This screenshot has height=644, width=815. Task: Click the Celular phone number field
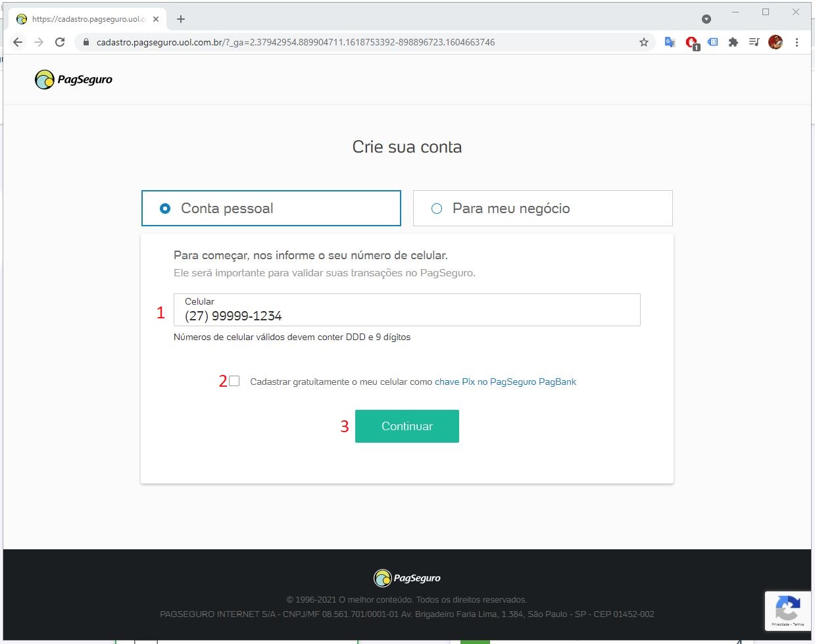click(407, 310)
